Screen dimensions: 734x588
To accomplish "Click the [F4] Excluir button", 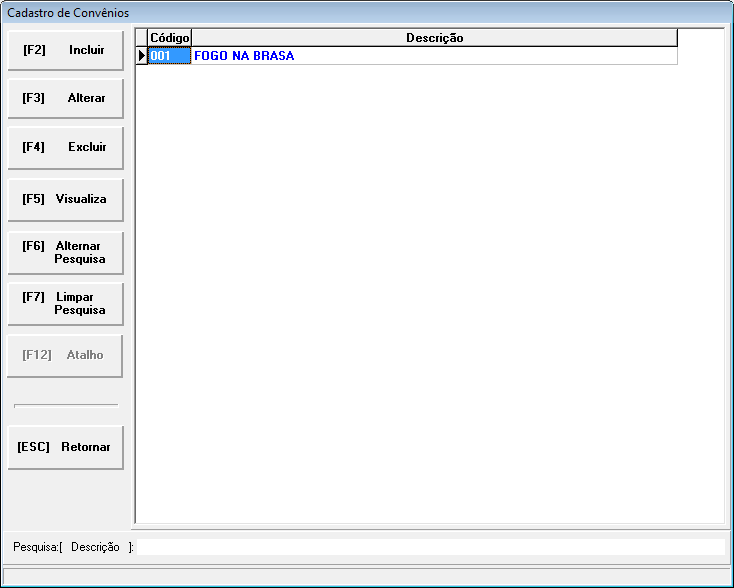I will click(x=65, y=147).
